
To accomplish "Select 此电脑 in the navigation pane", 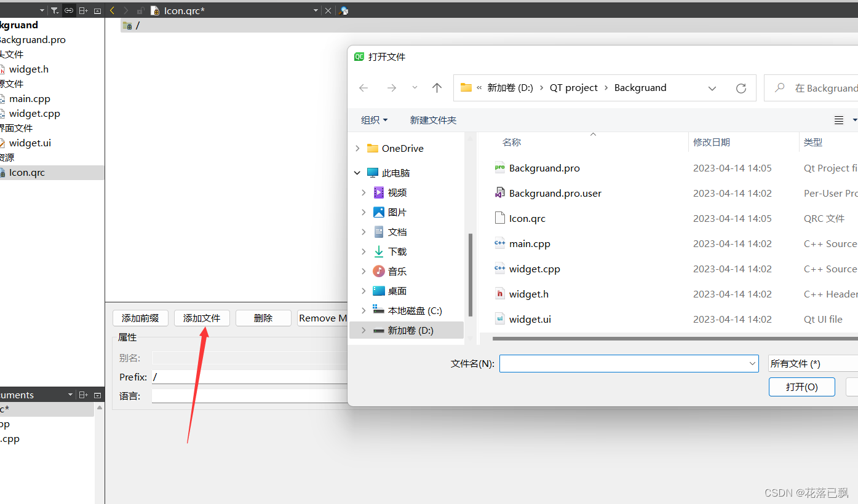I will pyautogui.click(x=388, y=173).
